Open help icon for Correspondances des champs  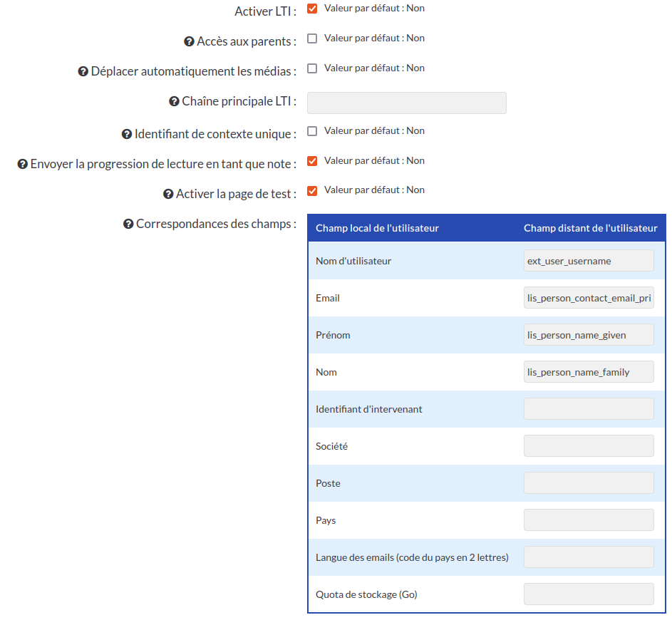click(x=128, y=224)
